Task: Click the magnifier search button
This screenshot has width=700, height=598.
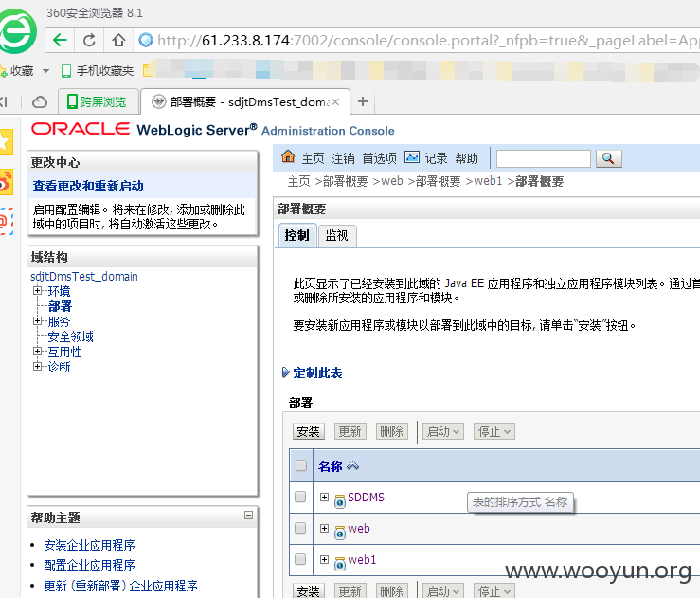Action: 608,158
